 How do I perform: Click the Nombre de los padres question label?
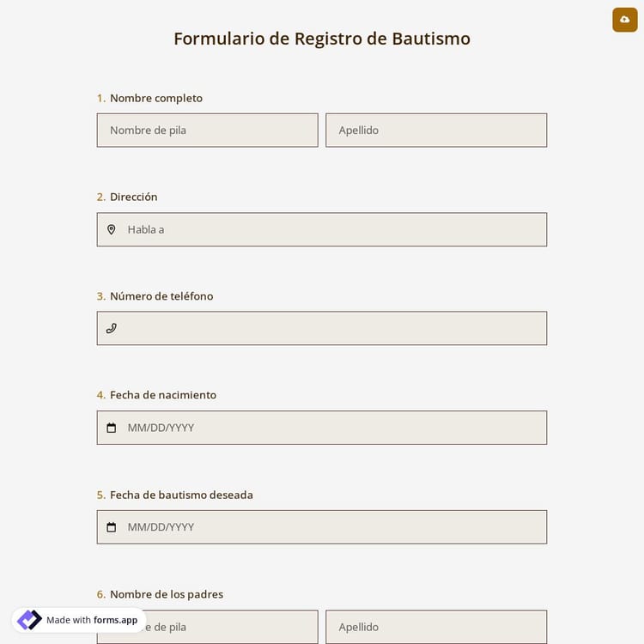click(x=167, y=594)
